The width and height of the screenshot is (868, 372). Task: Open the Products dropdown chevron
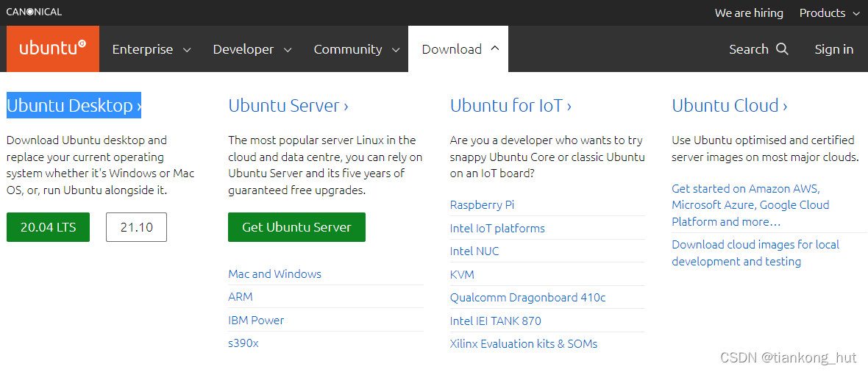pos(857,13)
